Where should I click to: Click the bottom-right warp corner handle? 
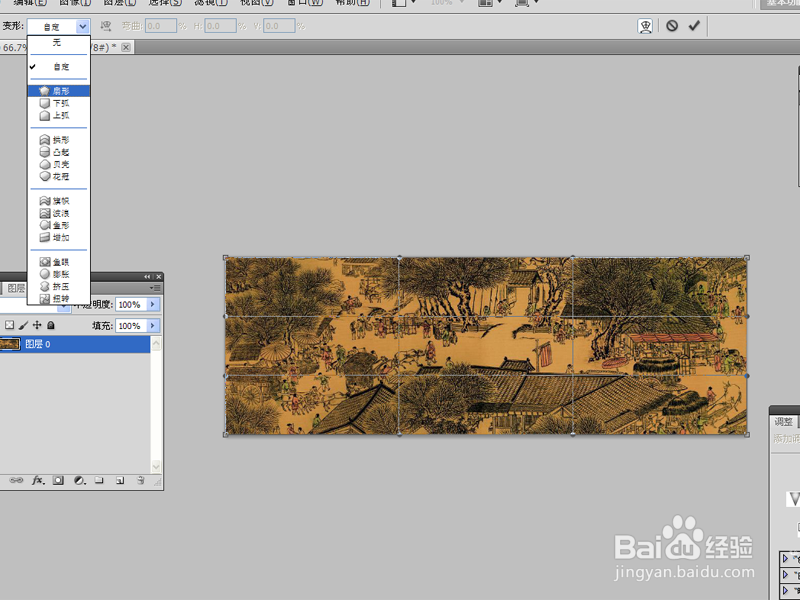coord(747,435)
